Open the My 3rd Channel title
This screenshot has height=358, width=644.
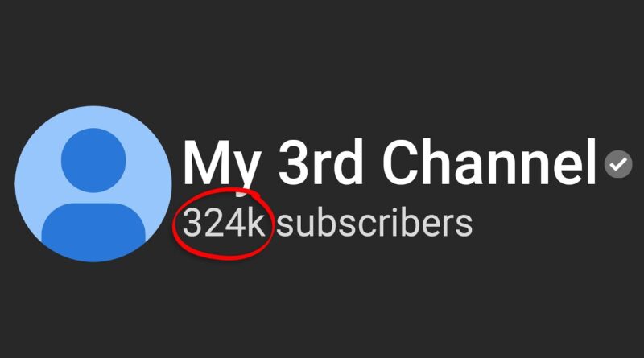click(390, 163)
